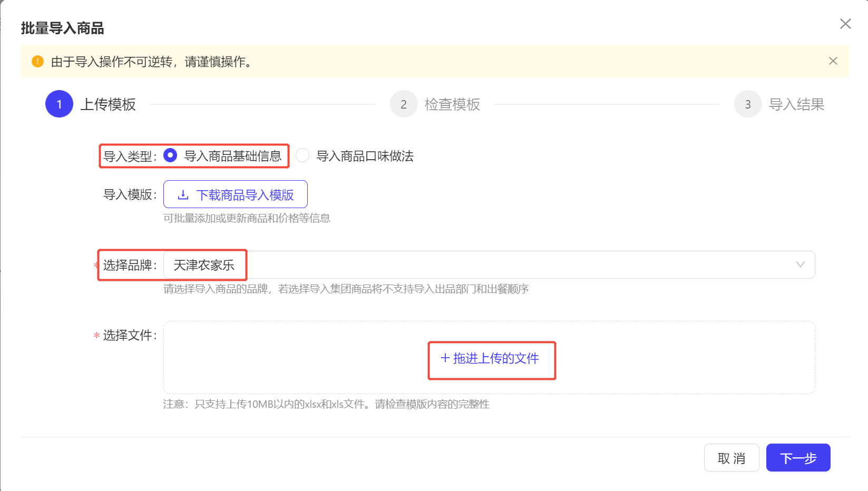Image resolution: width=868 pixels, height=491 pixels.
Task: Click the 批量导入商品 dialog title
Action: 63,28
